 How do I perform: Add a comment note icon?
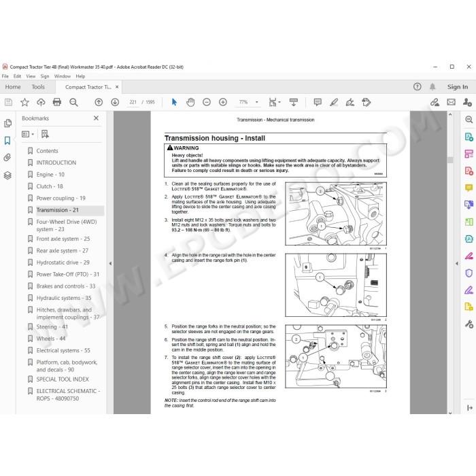tap(318, 102)
